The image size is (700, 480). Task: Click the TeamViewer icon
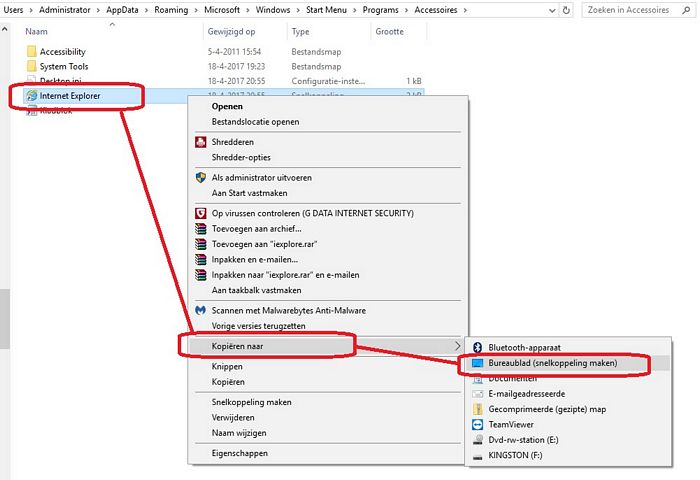(x=477, y=425)
